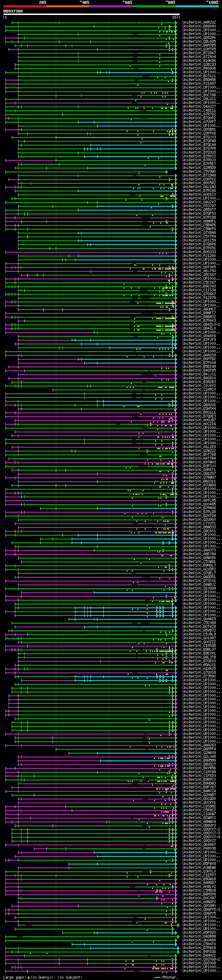Select label UniRef100_B7PNV6
This screenshot has height=980, width=222.
[x=199, y=508]
